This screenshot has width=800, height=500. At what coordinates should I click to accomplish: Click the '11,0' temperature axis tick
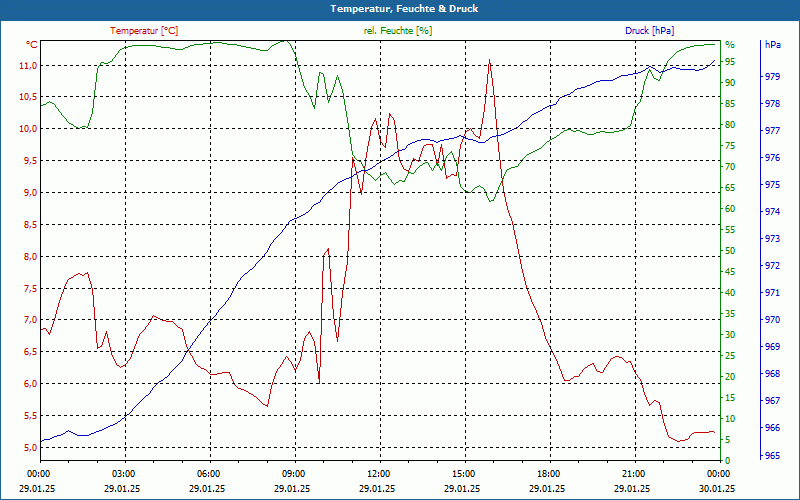point(28,65)
